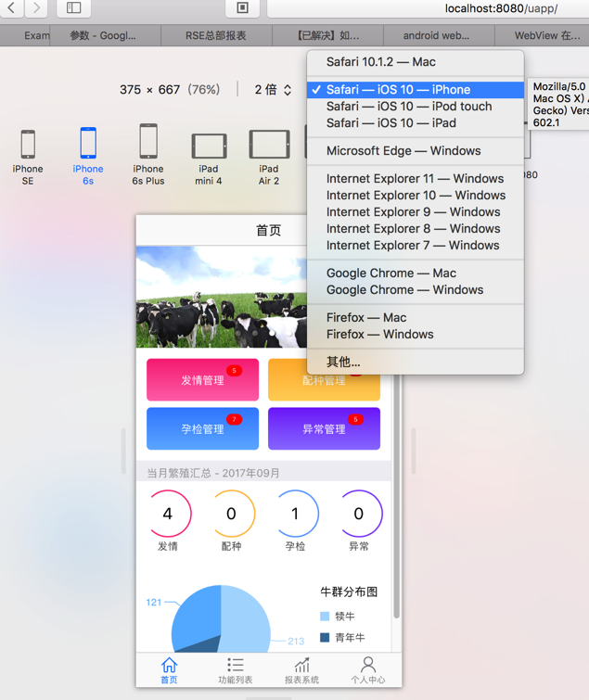Image resolution: width=589 pixels, height=700 pixels.
Task: Go back with the Safari back arrow
Action: (12, 7)
